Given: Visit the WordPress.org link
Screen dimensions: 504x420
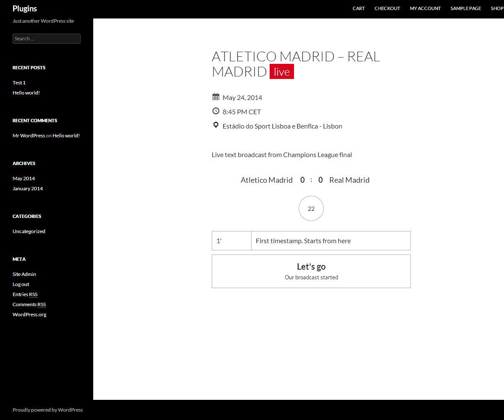Looking at the screenshot, I should tap(29, 315).
